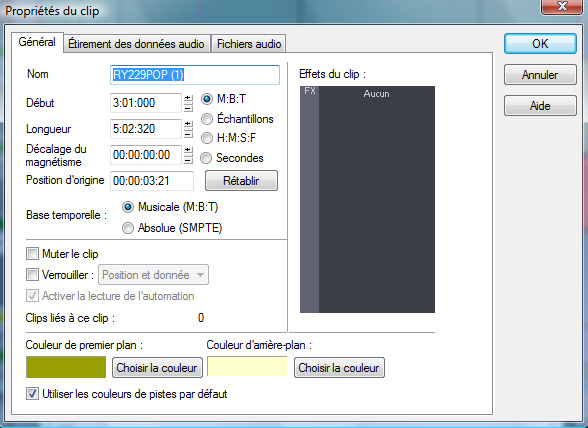Decrease the Longueur value with minus
Image resolution: width=588 pixels, height=428 pixels.
coord(188,134)
